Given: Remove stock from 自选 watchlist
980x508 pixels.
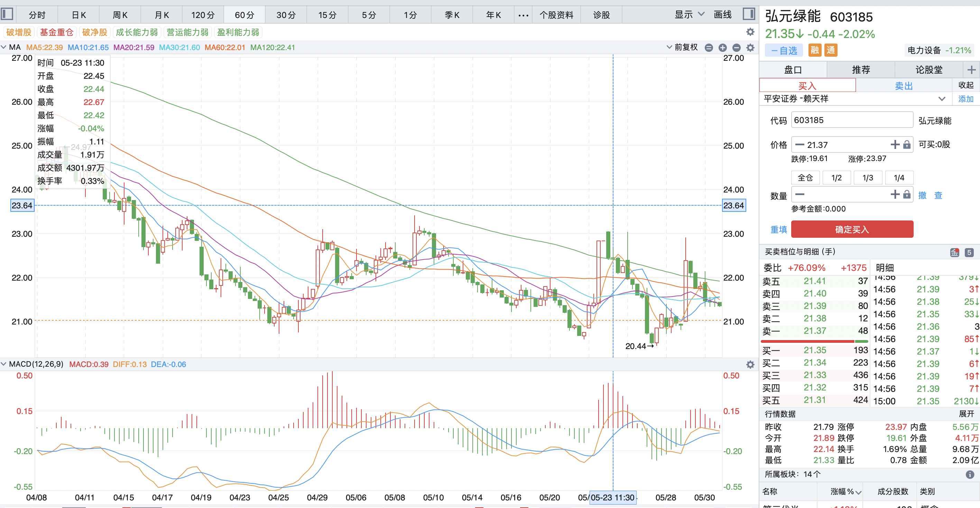Looking at the screenshot, I should (784, 50).
